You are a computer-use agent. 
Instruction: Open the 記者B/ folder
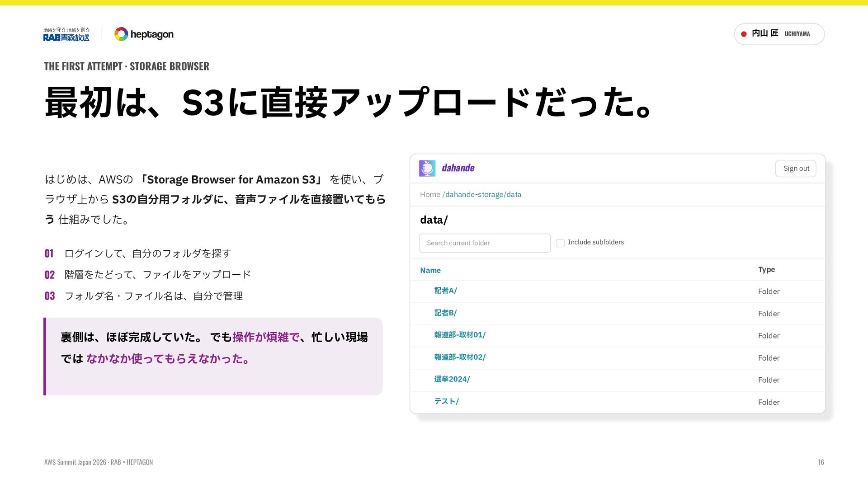click(445, 313)
